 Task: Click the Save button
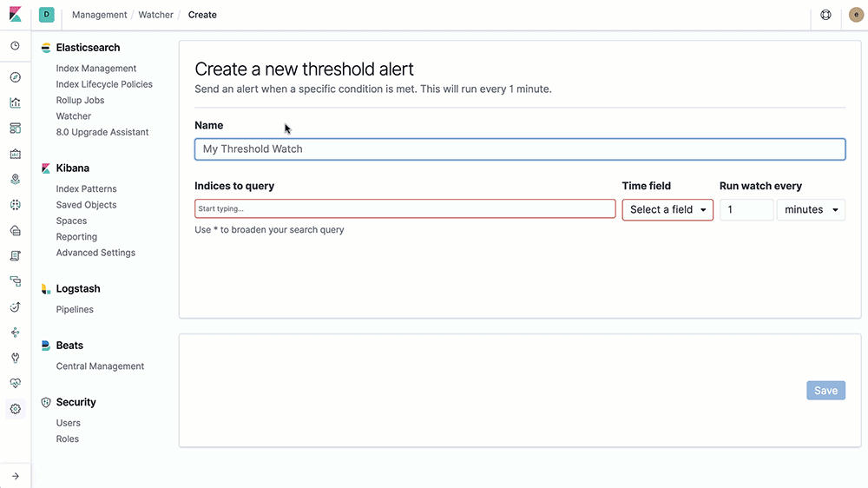(825, 391)
